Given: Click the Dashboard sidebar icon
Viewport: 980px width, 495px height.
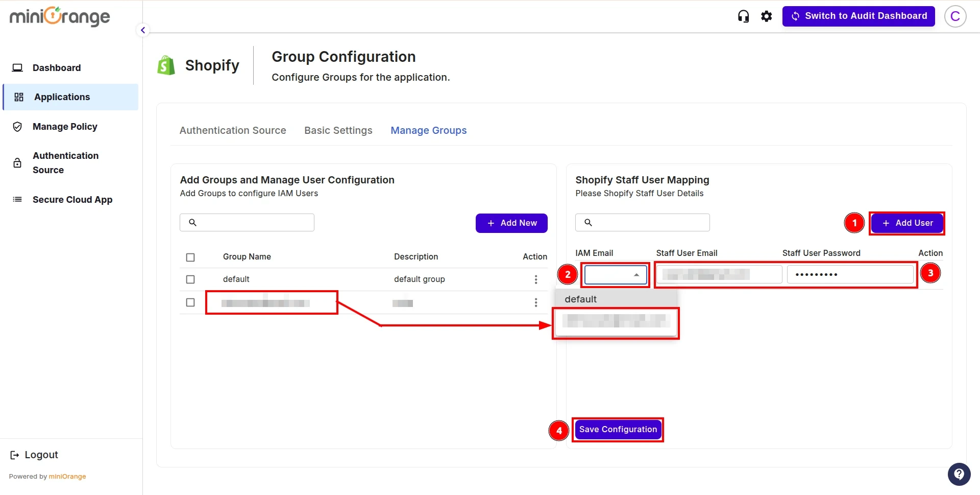Looking at the screenshot, I should coord(18,67).
